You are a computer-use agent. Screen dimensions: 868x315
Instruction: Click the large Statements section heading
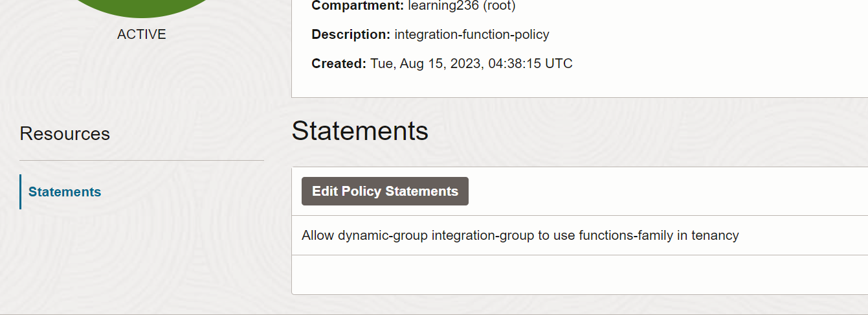pos(360,131)
